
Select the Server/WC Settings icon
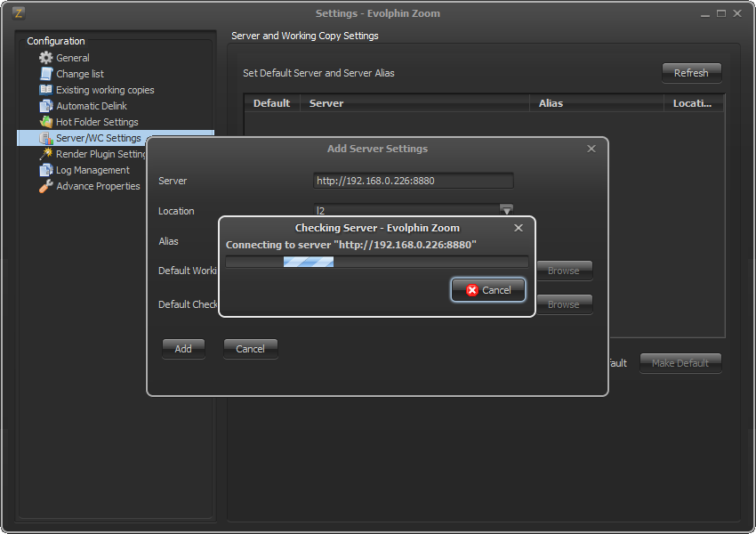(x=45, y=138)
